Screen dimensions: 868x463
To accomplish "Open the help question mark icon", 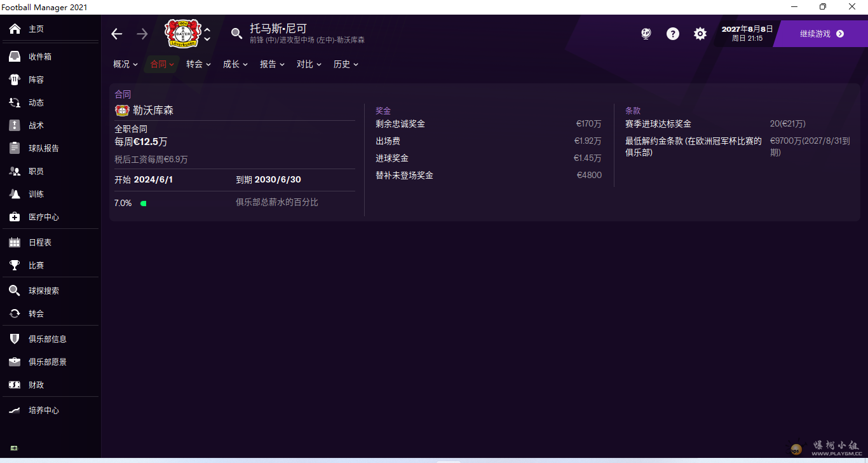I will pyautogui.click(x=673, y=34).
